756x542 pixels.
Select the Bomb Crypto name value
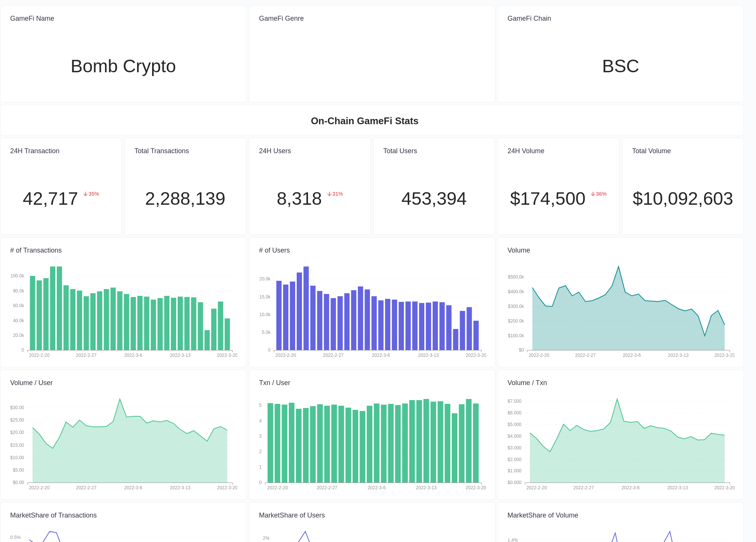coord(123,66)
